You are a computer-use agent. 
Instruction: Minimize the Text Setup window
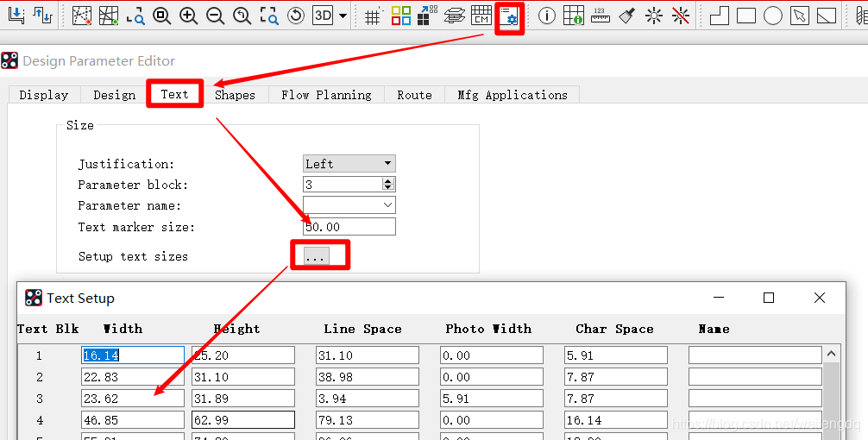[719, 298]
